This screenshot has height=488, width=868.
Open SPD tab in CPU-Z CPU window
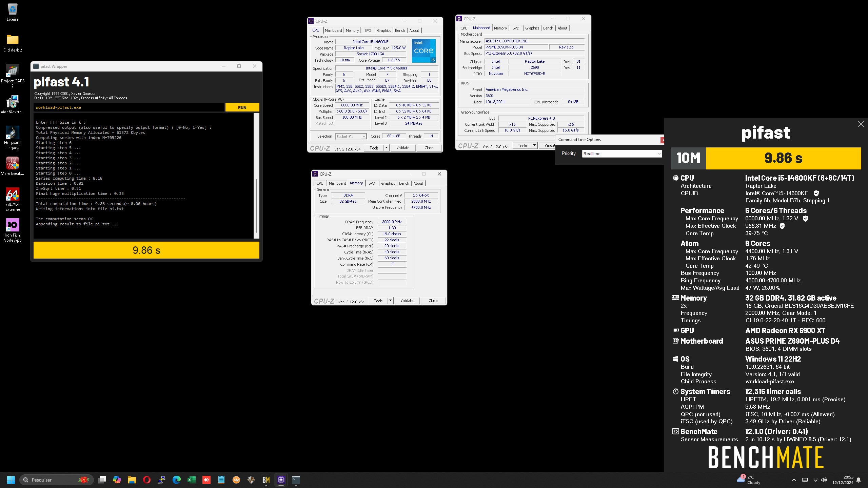(368, 30)
